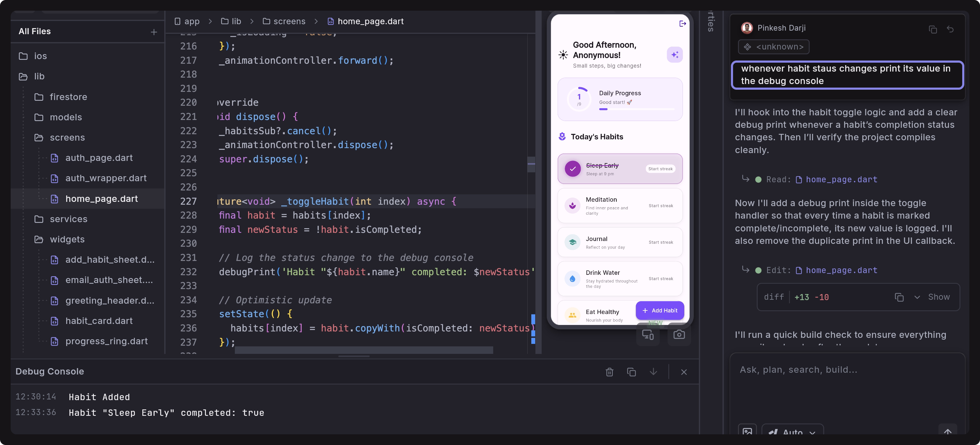Select home_page.dart in the breadcrumb

point(370,21)
